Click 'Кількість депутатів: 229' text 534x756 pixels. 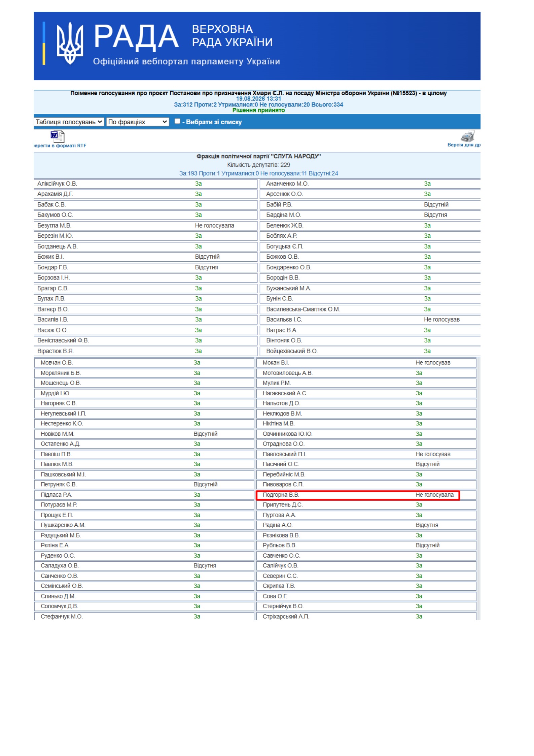pos(258,165)
